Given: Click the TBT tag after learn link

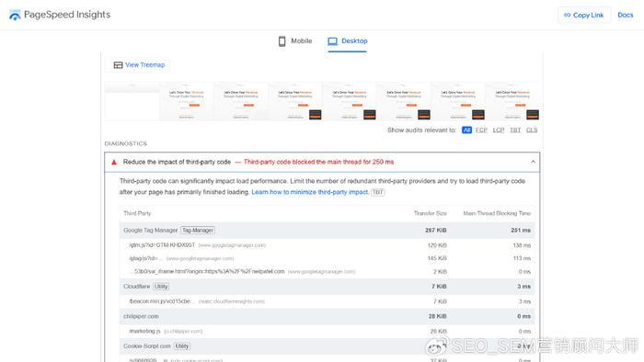Looking at the screenshot, I should click(378, 192).
